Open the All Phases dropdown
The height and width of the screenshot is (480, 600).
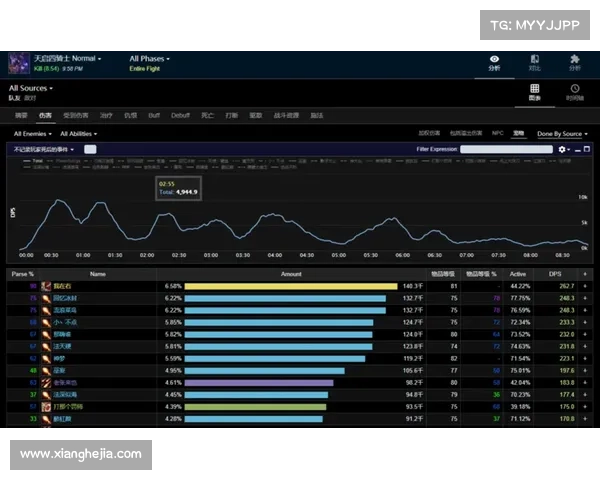(x=149, y=59)
